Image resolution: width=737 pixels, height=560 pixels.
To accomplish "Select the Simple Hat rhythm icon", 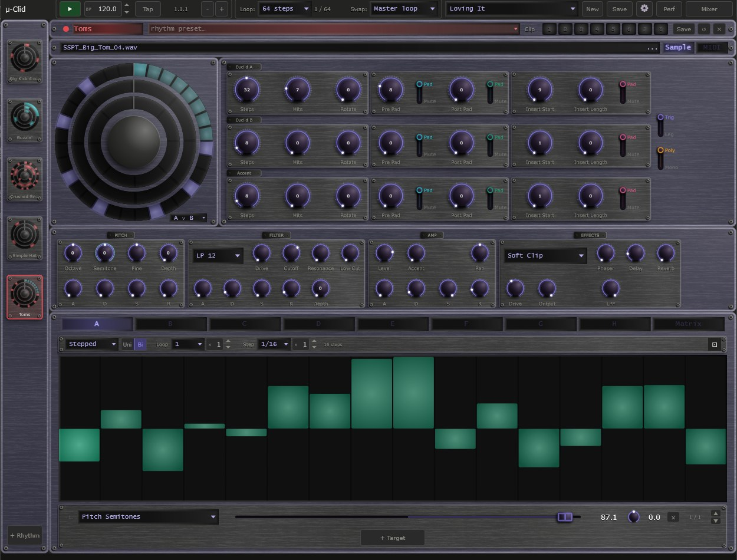I will click(25, 238).
